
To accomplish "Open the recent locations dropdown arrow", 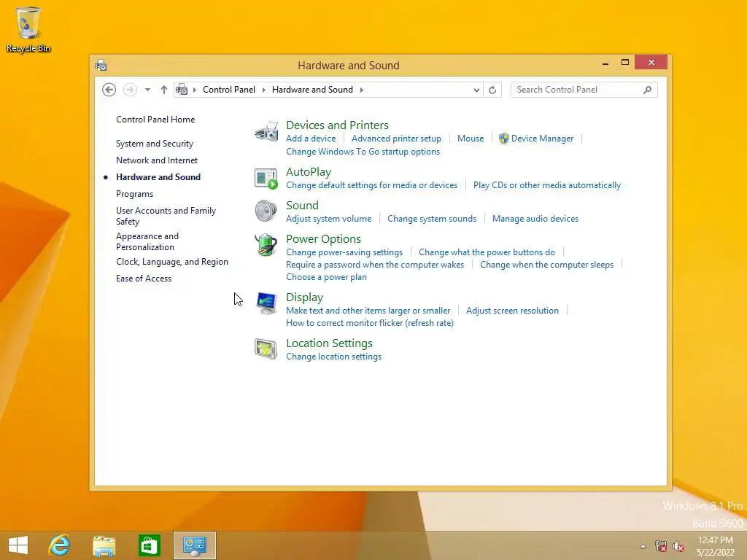I will [147, 90].
